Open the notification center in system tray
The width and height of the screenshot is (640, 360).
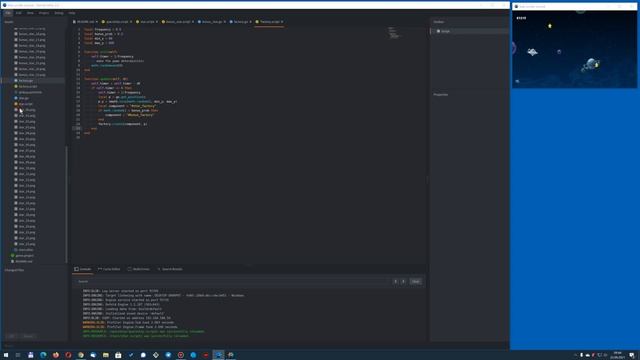click(632, 355)
